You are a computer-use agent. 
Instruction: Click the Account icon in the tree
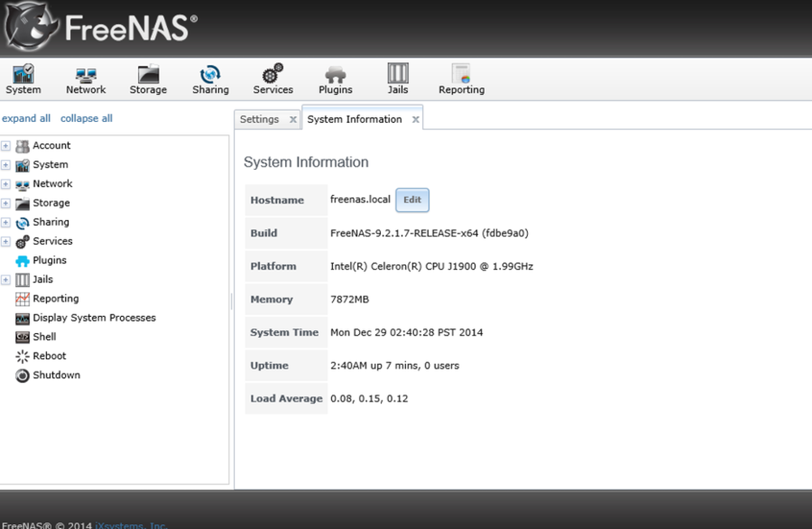(22, 146)
